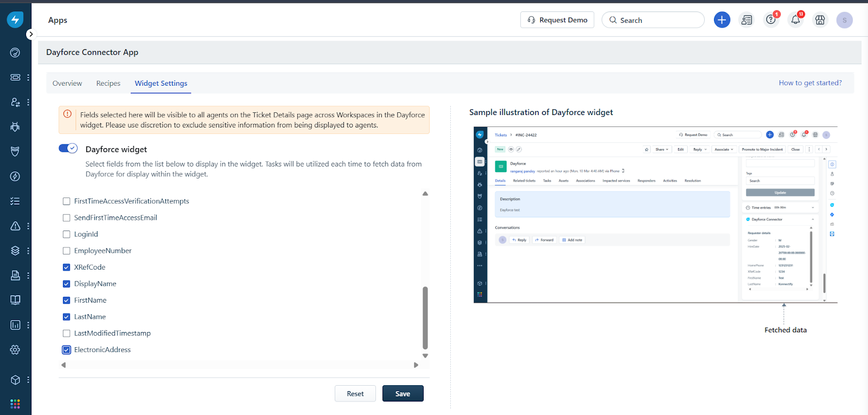
Task: Click the Reset button
Action: pyautogui.click(x=355, y=393)
